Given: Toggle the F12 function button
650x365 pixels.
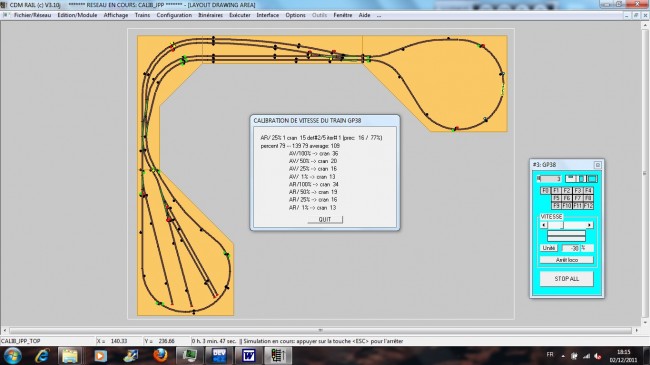Looking at the screenshot, I should coord(588,206).
